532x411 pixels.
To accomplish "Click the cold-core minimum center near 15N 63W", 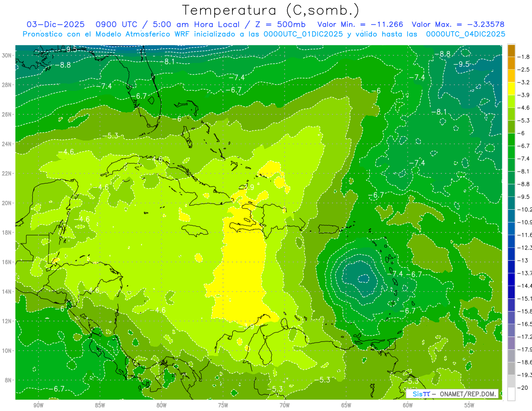I will tap(364, 278).
